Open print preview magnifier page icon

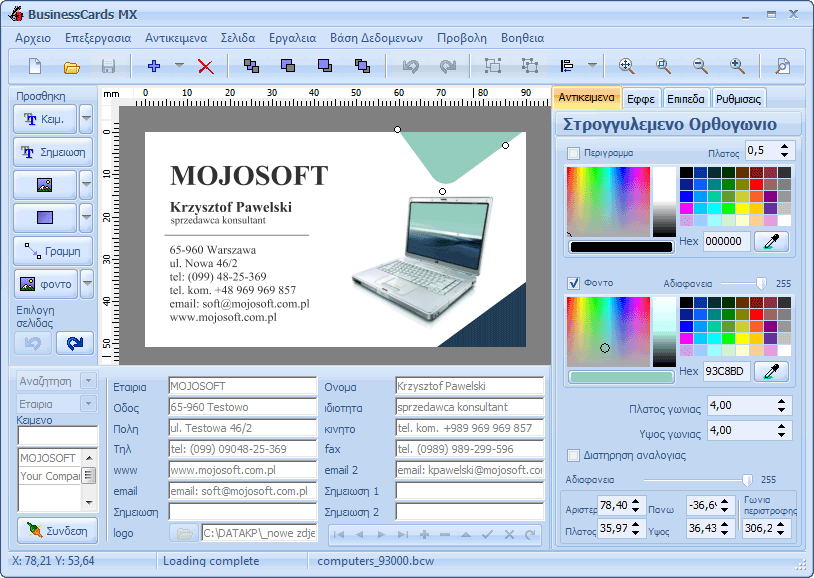(x=782, y=66)
